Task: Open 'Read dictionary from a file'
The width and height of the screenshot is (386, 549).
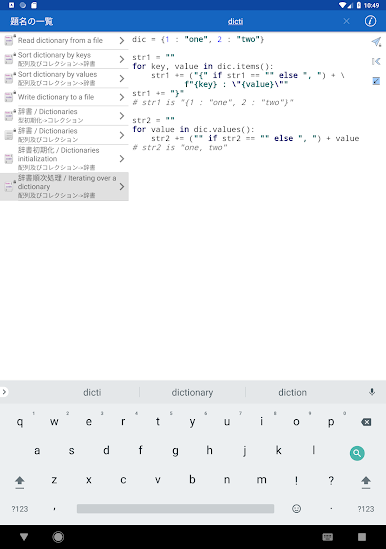Action: tap(64, 41)
